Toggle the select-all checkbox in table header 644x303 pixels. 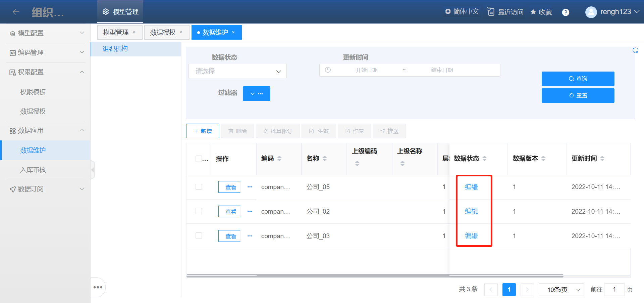pyautogui.click(x=199, y=159)
